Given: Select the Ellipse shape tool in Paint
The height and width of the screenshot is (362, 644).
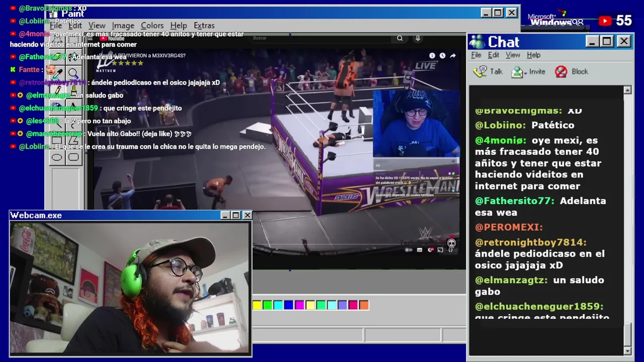Looking at the screenshot, I should click(57, 157).
